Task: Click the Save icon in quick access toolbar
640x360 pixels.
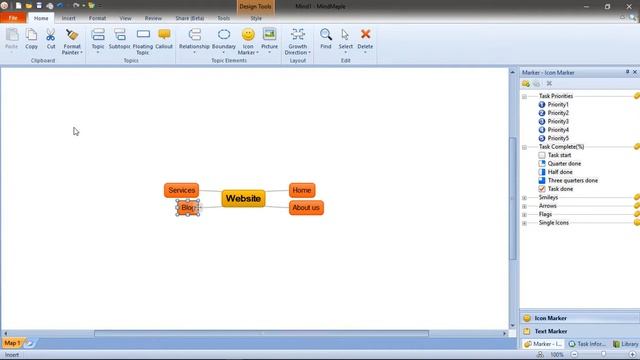Action: (x=39, y=6)
